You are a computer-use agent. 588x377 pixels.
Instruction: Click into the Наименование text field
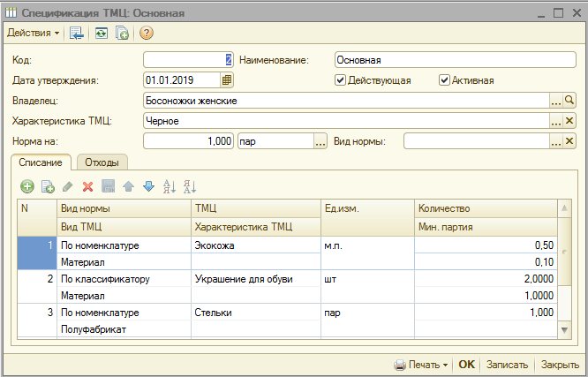[x=455, y=60]
